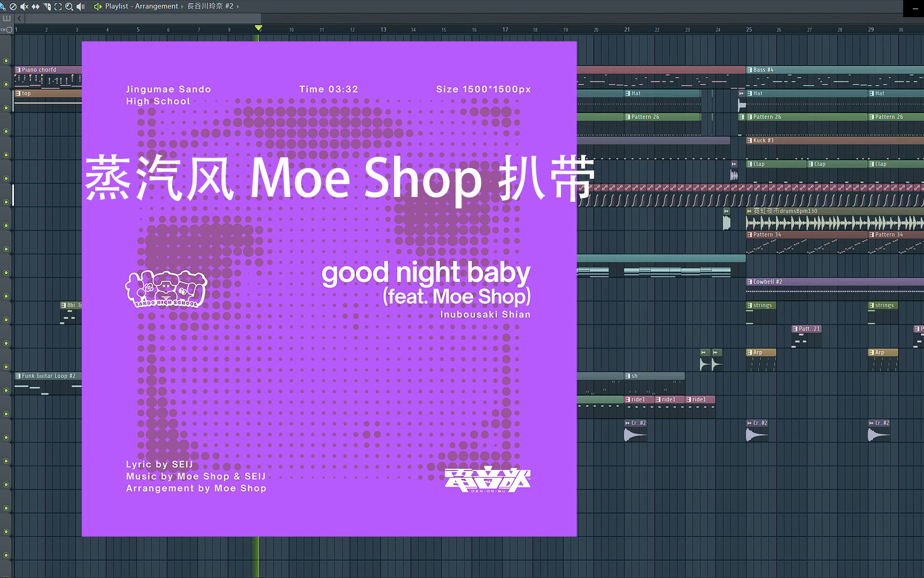Mute the Funk Guitar Loop #2 track

pos(6,390)
